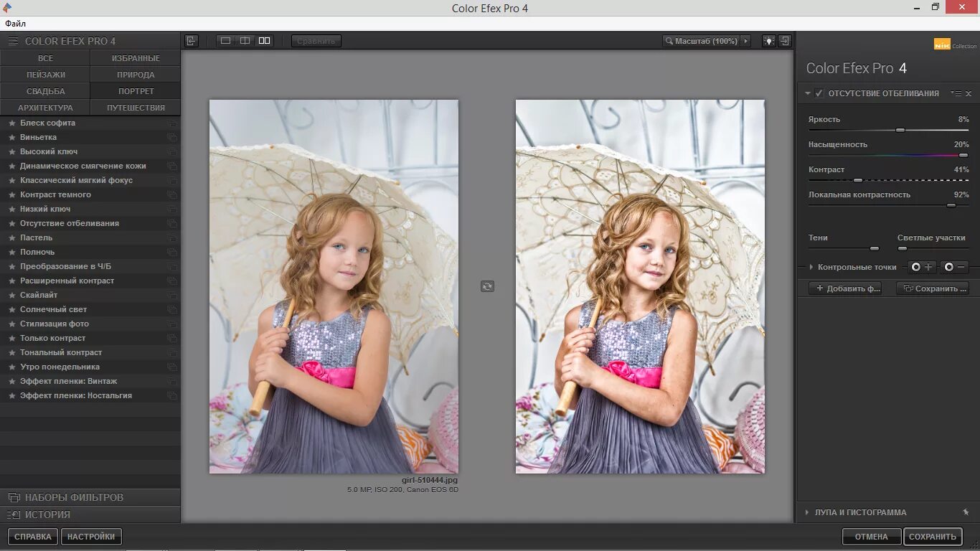This screenshot has height=551, width=980.
Task: Click the Добавить ф... button
Action: tap(844, 288)
